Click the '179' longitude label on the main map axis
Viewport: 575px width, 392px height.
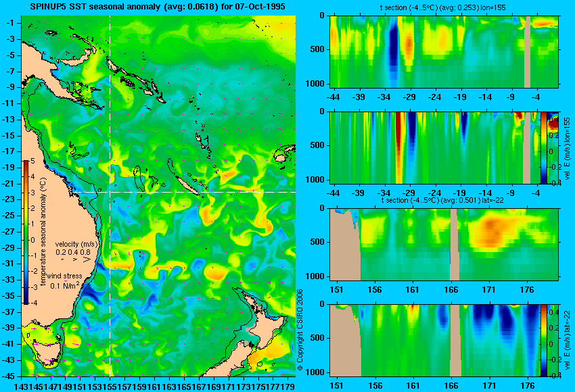coord(289,386)
